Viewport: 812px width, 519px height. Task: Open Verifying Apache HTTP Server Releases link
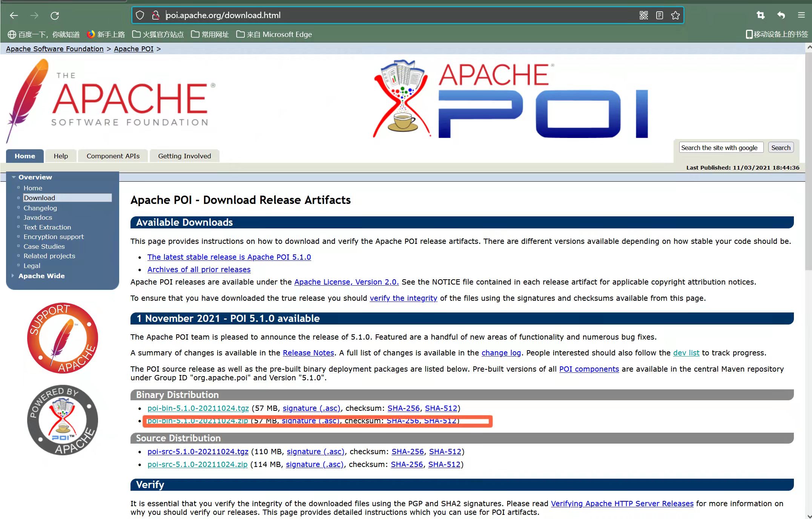(x=622, y=504)
